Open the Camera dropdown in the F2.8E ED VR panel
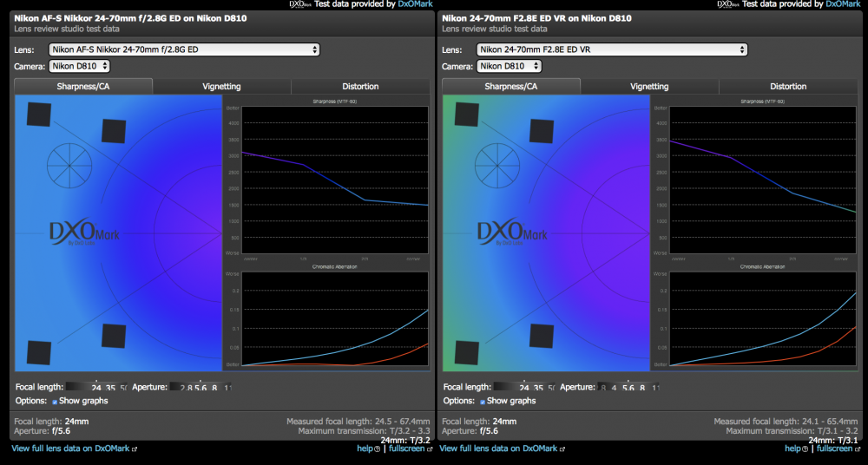The image size is (868, 465). click(509, 67)
